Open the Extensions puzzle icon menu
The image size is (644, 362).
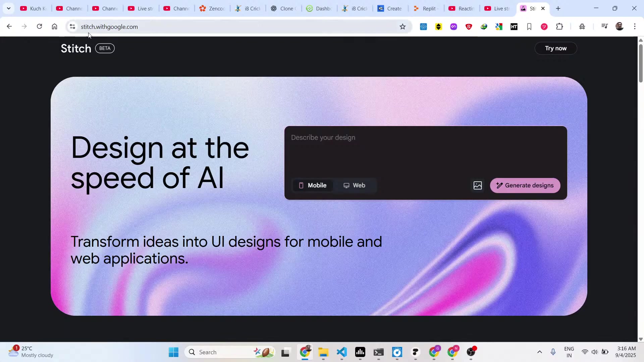(x=559, y=26)
